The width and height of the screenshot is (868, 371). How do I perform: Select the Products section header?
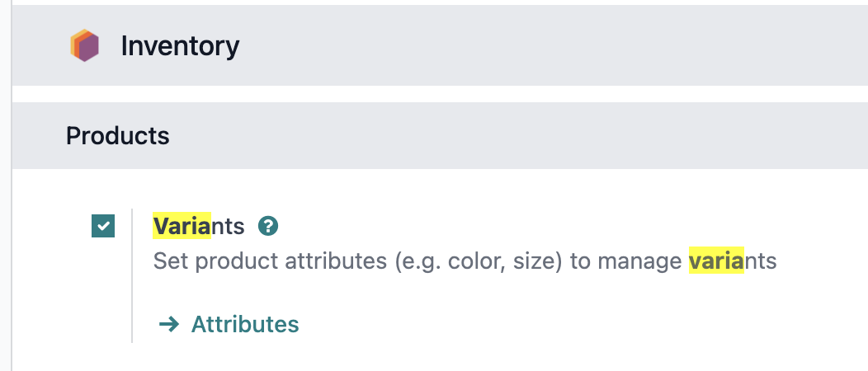[117, 135]
